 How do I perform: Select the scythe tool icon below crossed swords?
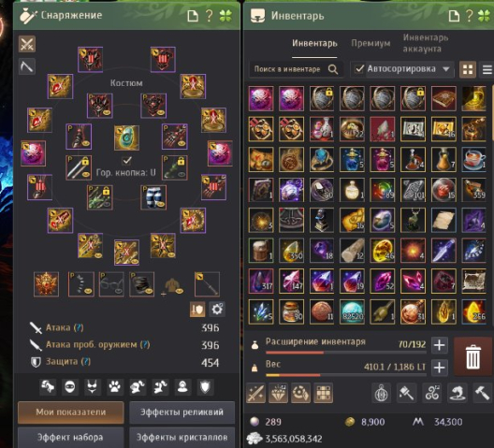click(x=27, y=66)
